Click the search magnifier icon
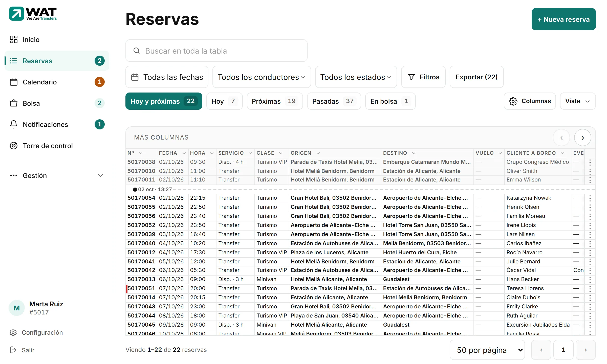Screen dimensions: 607x364 [137, 51]
